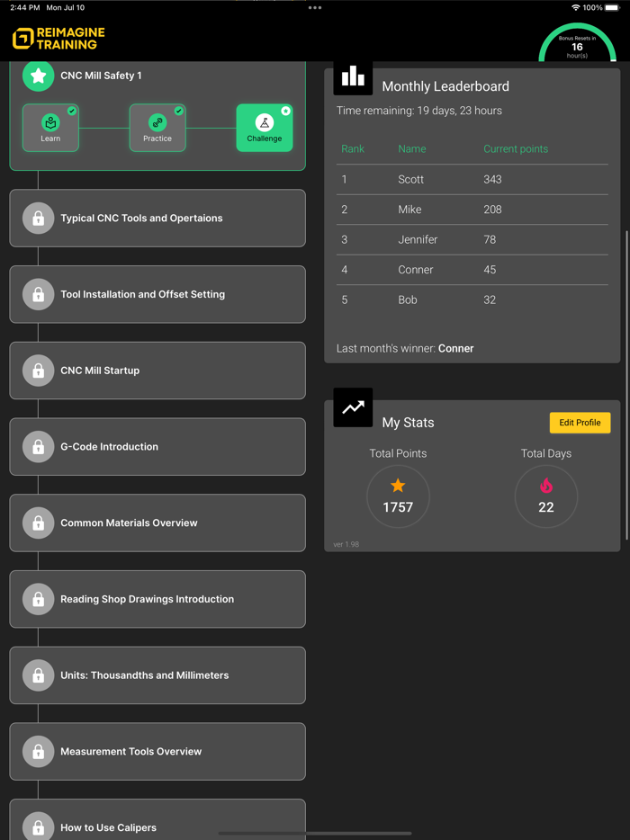Click lock icon on How to Use Calipers
Screen dimensions: 630x840
[x=38, y=827]
